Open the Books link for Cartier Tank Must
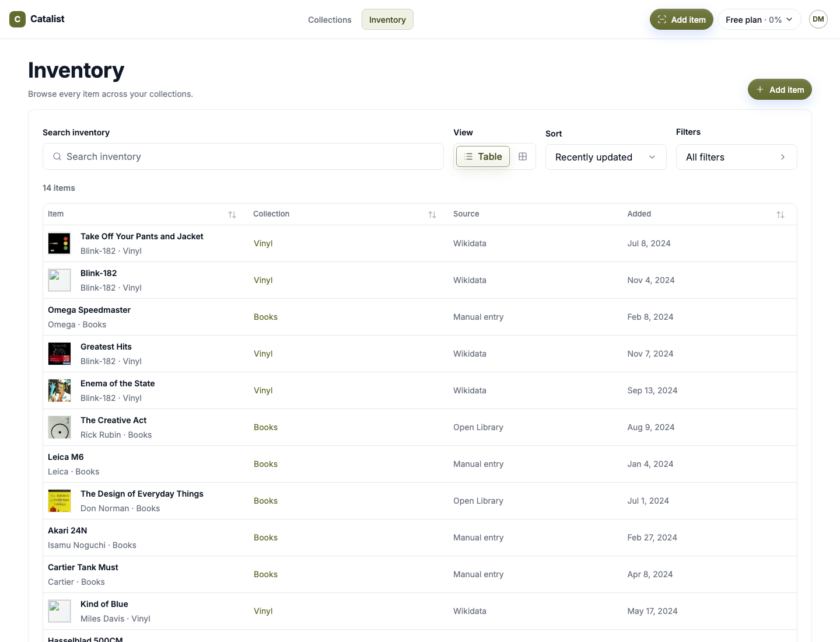 (265, 574)
